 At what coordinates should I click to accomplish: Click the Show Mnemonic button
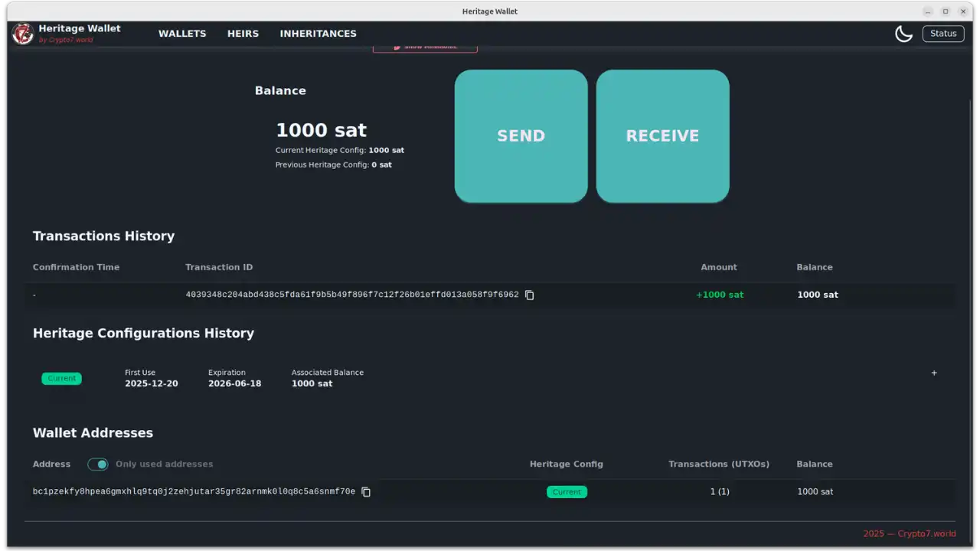point(425,47)
